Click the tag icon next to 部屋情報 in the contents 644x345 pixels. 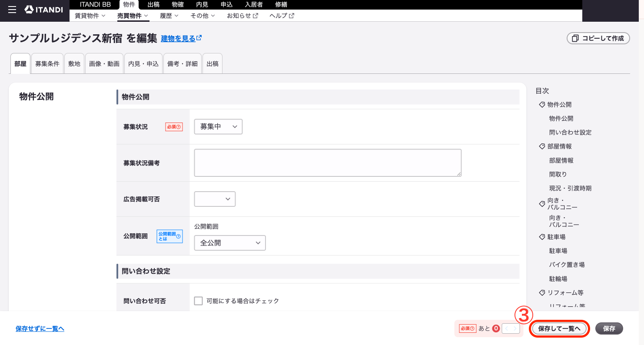[x=542, y=146]
